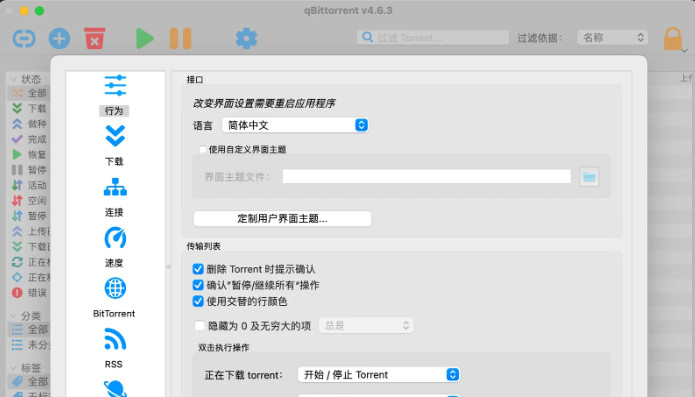
Task: Open the BitTorrent settings section
Action: (x=114, y=298)
